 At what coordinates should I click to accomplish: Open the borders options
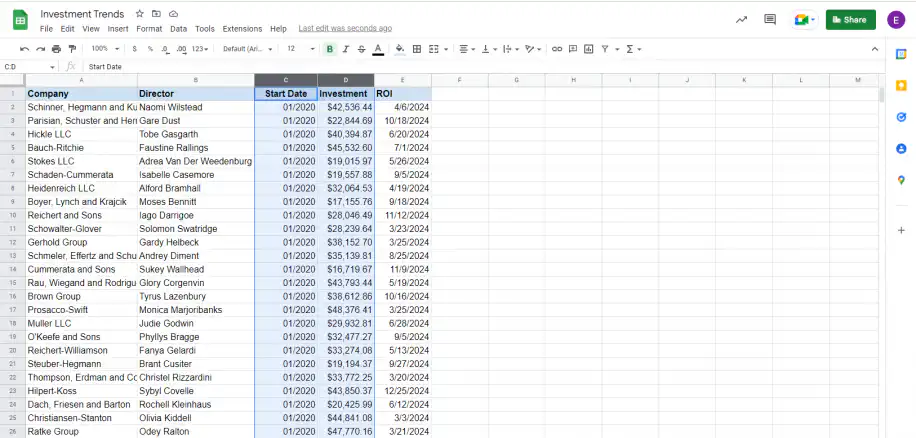[x=417, y=49]
